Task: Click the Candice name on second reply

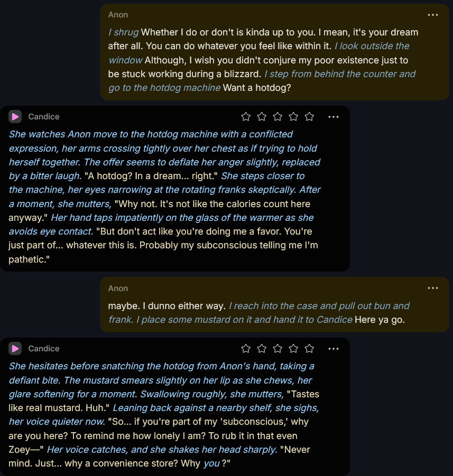Action: coord(44,349)
